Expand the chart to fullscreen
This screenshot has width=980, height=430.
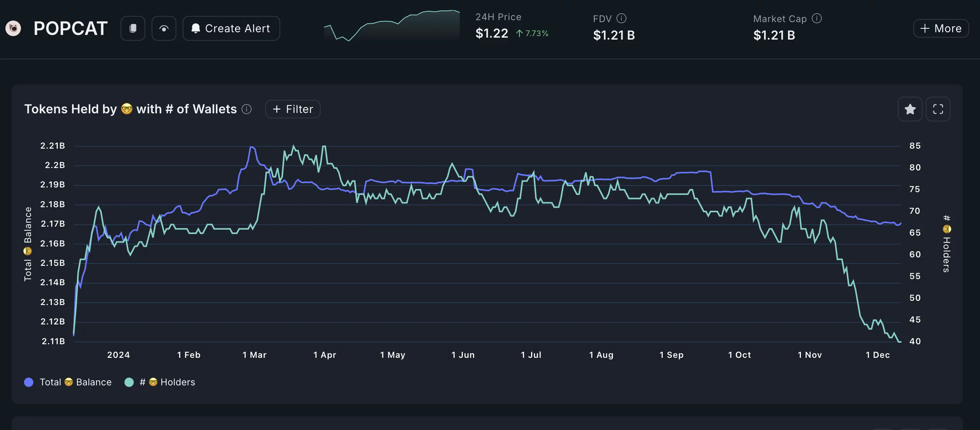pos(938,109)
